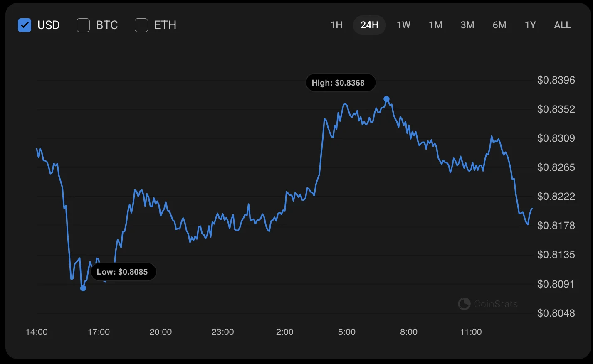Screen dimensions: 593x364
Task: Open the 6M price history
Action: [499, 25]
